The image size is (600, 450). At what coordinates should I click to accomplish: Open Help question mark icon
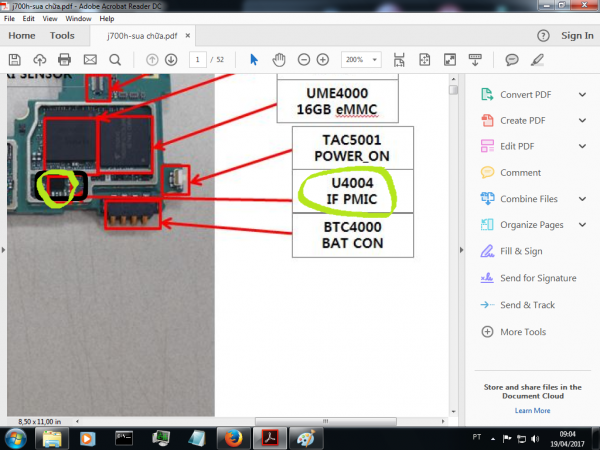543,36
